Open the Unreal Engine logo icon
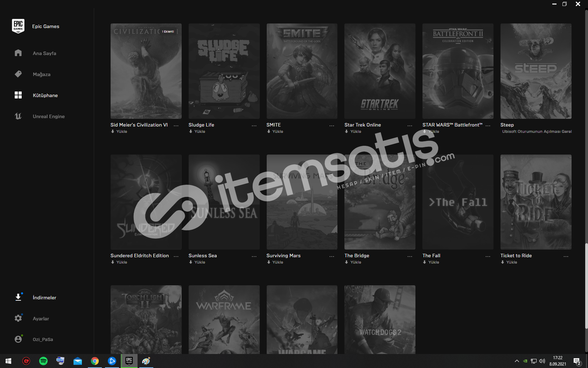 point(18,116)
